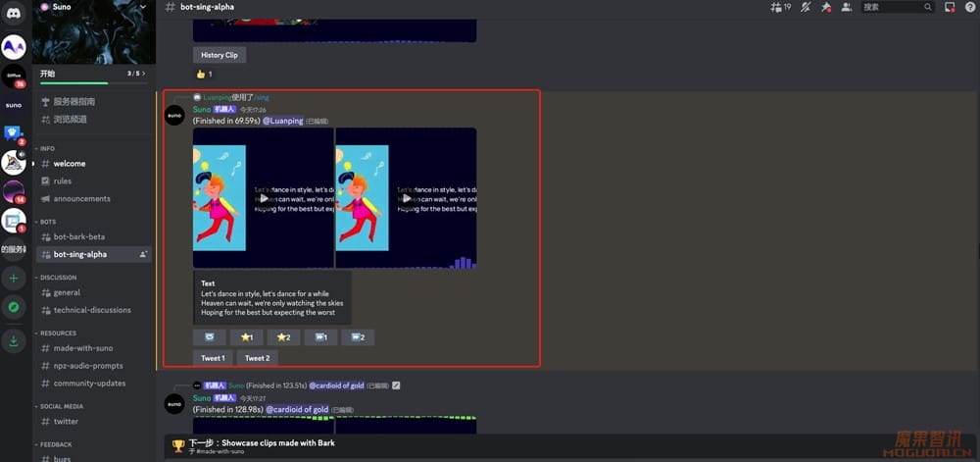Click the History Clip button
The height and width of the screenshot is (462, 980).
coord(220,55)
